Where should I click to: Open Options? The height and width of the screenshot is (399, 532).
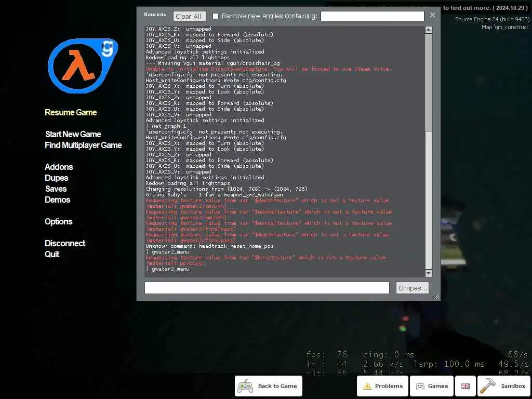58,221
